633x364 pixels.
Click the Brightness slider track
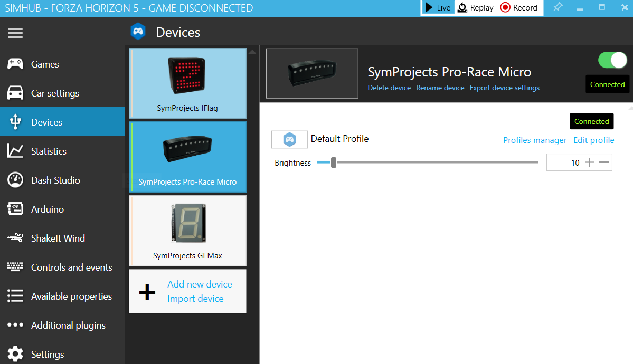[x=433, y=162]
